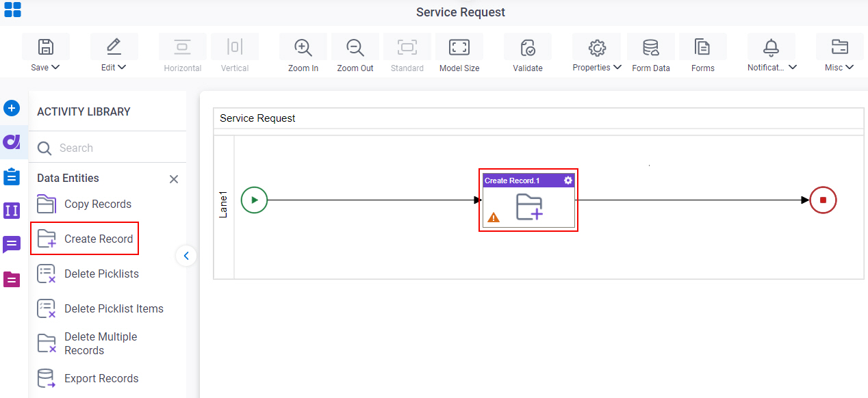Open Create Record.1 activity gear settings

pos(567,181)
